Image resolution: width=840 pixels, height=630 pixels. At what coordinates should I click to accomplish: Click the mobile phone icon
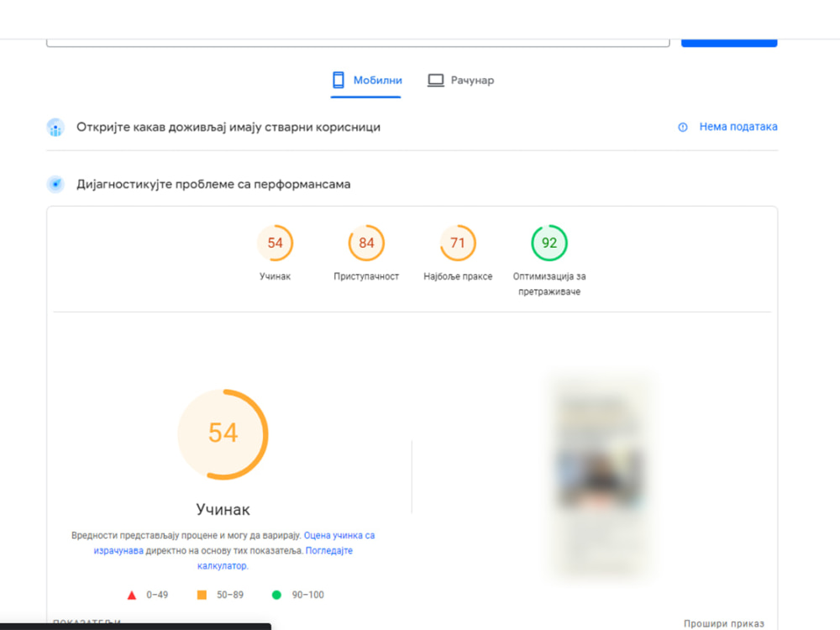pyautogui.click(x=338, y=80)
